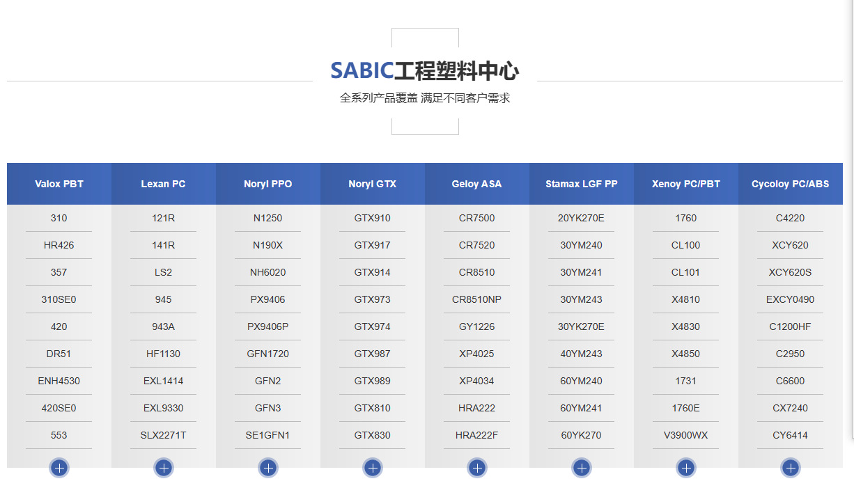Open Noryl grade N1250
The width and height of the screenshot is (854, 504).
coord(268,218)
